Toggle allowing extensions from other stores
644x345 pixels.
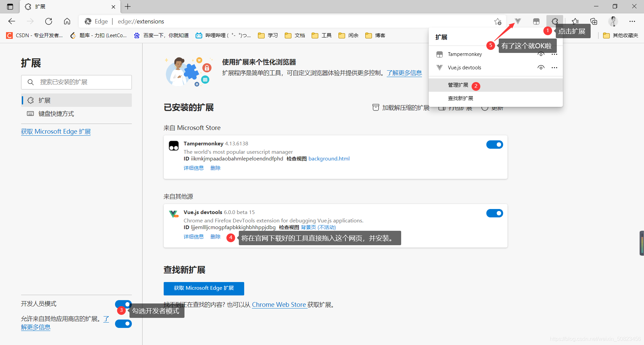123,324
